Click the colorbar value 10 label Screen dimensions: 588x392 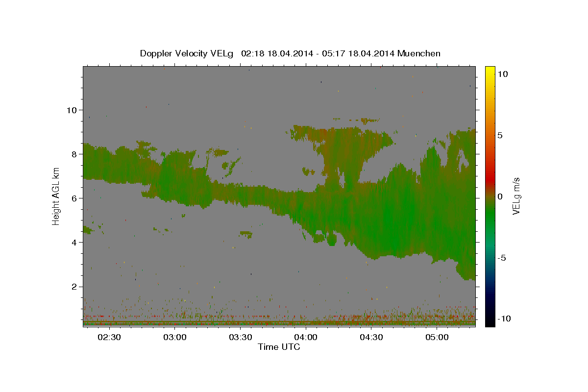pos(502,73)
